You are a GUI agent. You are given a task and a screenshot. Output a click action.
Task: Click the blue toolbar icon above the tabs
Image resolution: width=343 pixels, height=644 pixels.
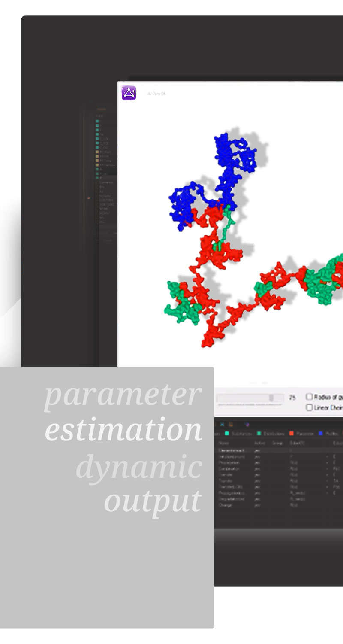tap(223, 424)
